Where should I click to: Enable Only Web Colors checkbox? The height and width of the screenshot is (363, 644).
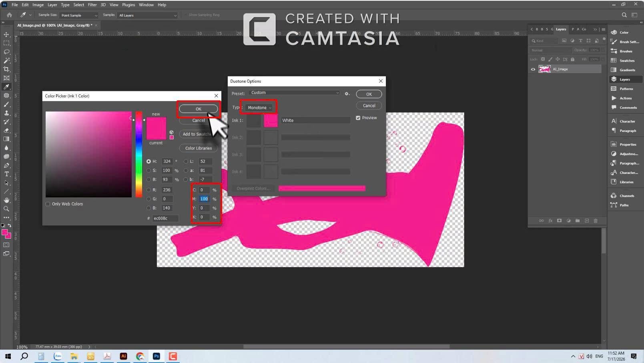click(48, 204)
